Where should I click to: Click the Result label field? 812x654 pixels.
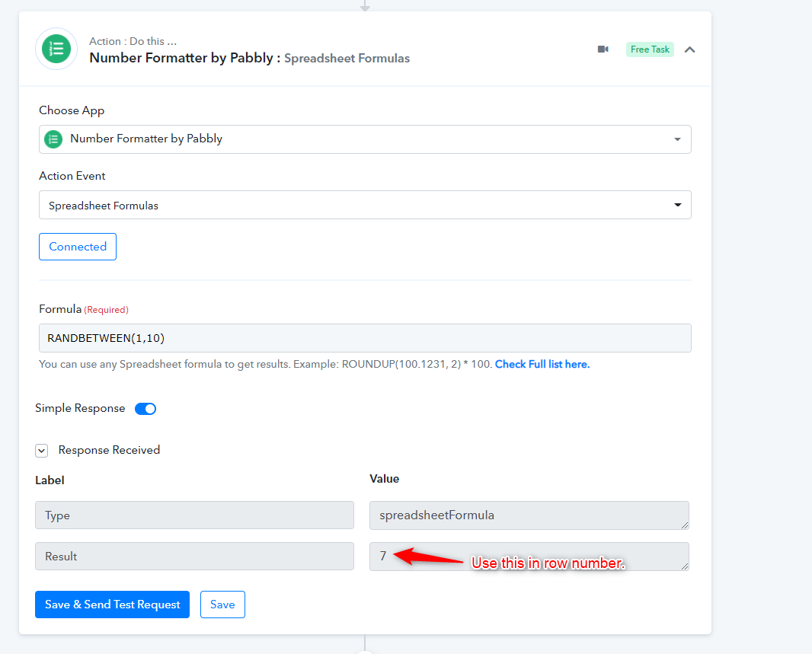pos(195,557)
